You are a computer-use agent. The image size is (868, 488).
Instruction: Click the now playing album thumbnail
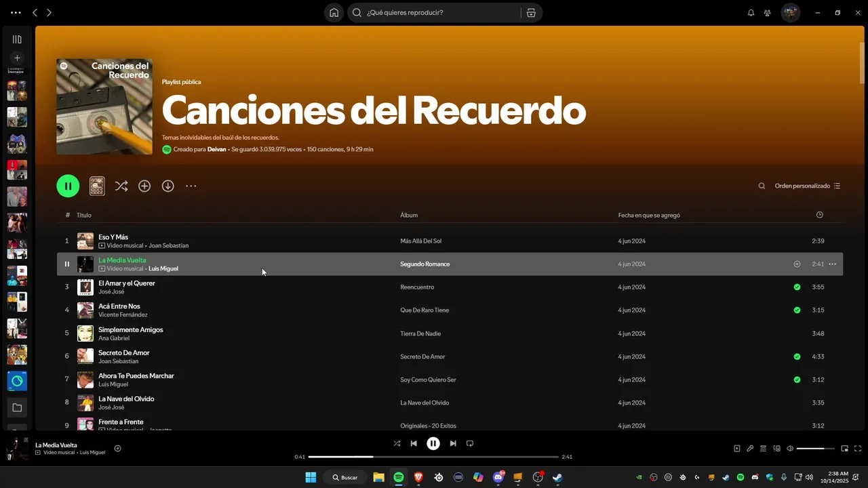tap(17, 449)
